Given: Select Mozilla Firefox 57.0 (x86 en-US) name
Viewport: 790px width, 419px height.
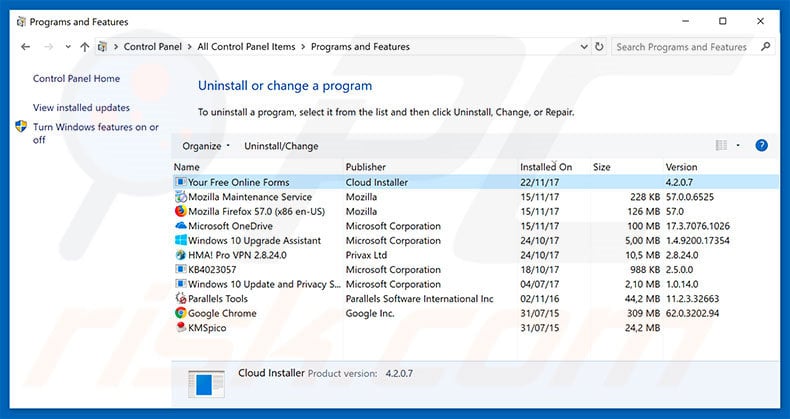Looking at the screenshot, I should pos(256,212).
